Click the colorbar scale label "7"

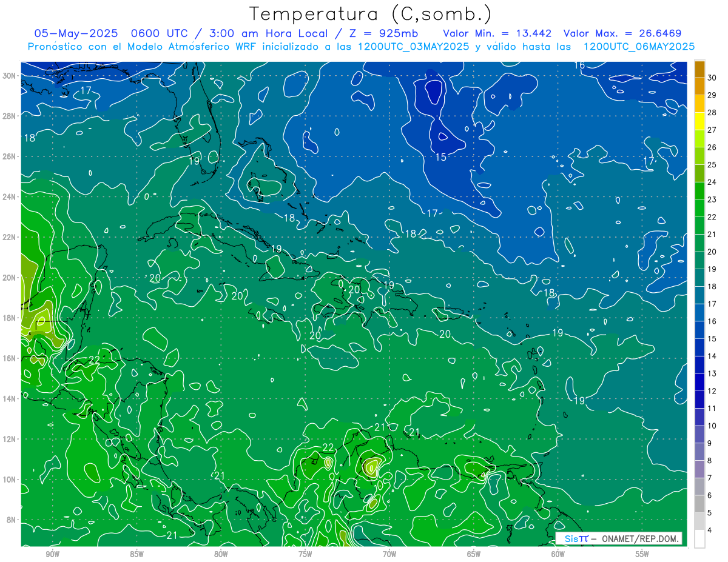[x=710, y=478]
